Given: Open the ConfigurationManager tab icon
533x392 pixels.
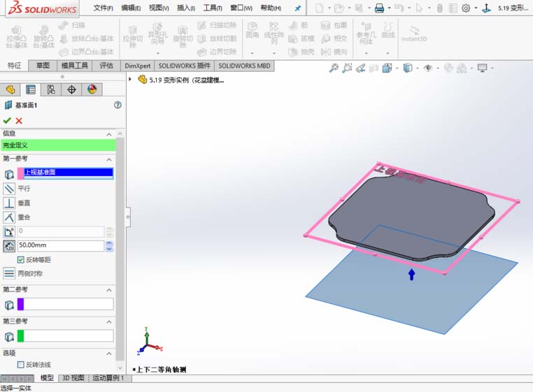Looking at the screenshot, I should click(51, 89).
